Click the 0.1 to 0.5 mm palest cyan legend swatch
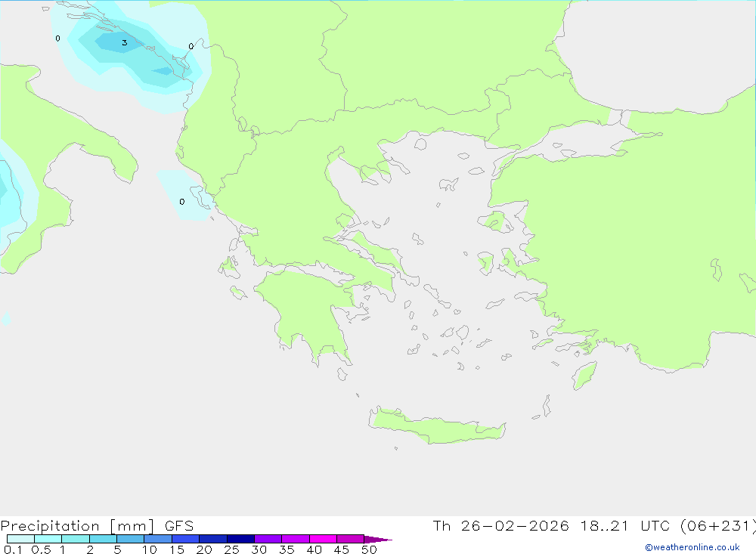Image resolution: width=756 pixels, height=554 pixels. click(20, 539)
